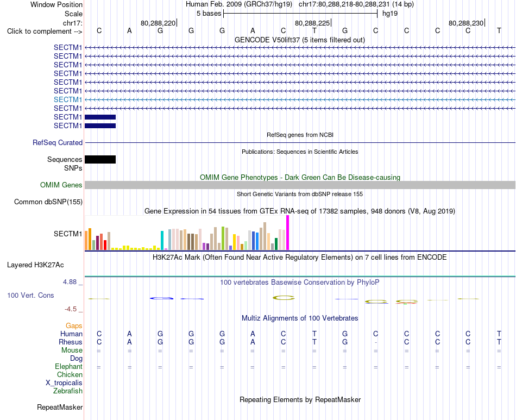Click the 4.88 upper conservation scale value
This screenshot has height=420, width=516.
(70, 282)
